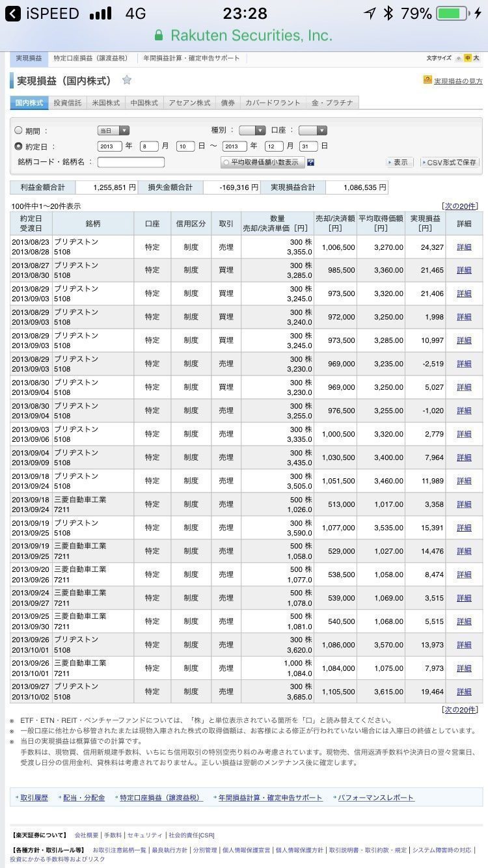
Task: Switch to the アセアン株式 tab
Action: 189,103
